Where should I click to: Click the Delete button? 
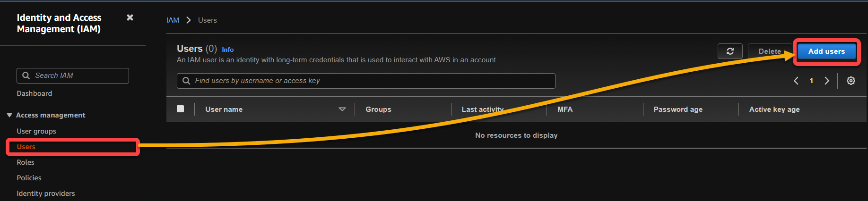point(770,51)
